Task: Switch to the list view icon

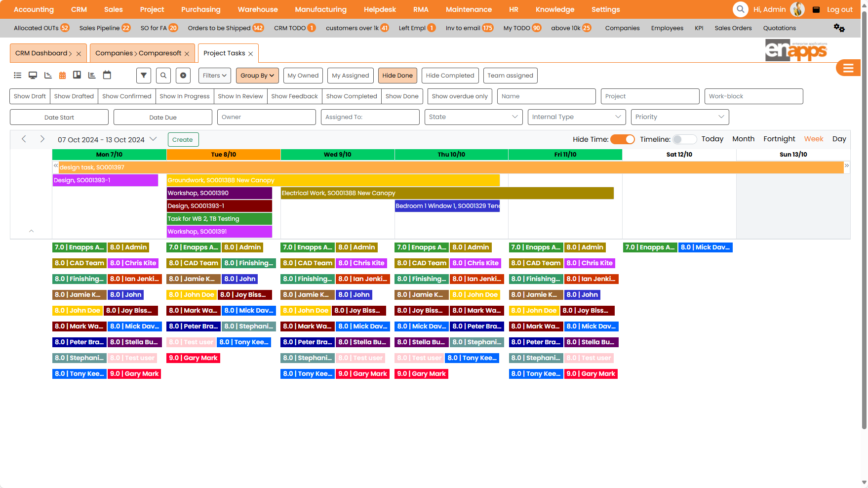Action: (x=17, y=75)
